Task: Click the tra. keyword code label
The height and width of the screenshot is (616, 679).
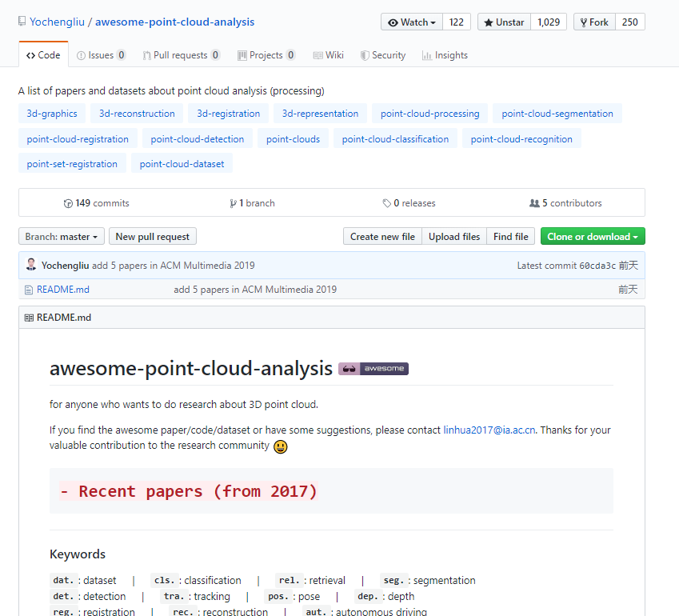Action: pos(174,597)
